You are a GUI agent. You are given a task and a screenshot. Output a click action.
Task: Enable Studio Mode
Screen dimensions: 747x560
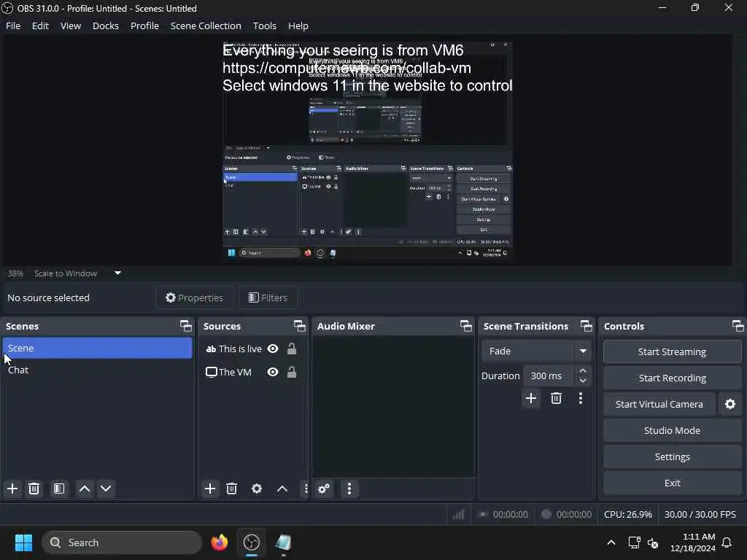(x=672, y=430)
